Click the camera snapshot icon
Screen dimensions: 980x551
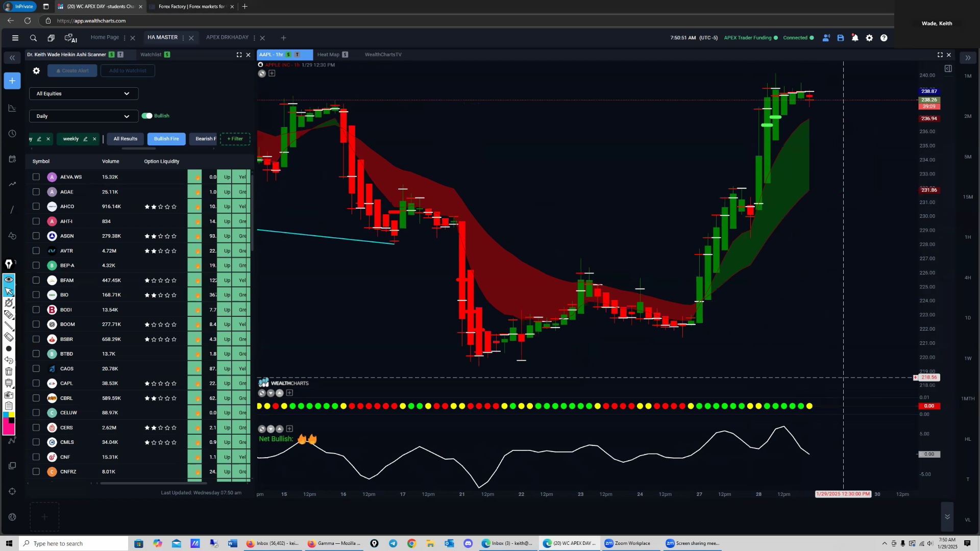click(9, 395)
